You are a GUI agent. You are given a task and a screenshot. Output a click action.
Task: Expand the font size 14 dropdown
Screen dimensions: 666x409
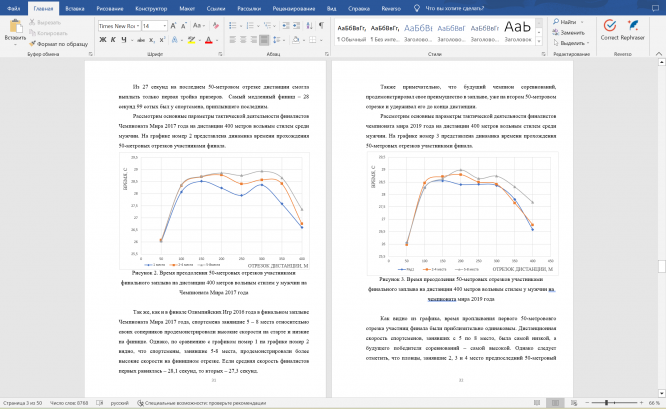(165, 26)
